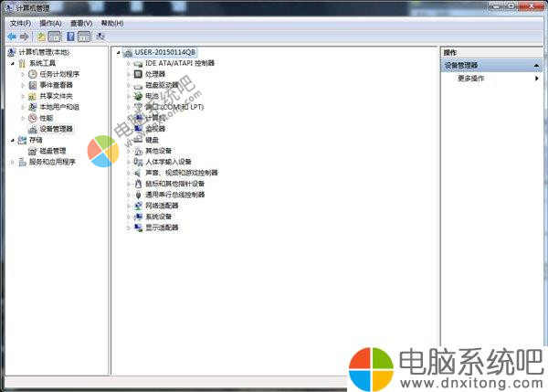Toggle the show/hide action pane toolbar icon
548x392 pixels.
[84, 37]
